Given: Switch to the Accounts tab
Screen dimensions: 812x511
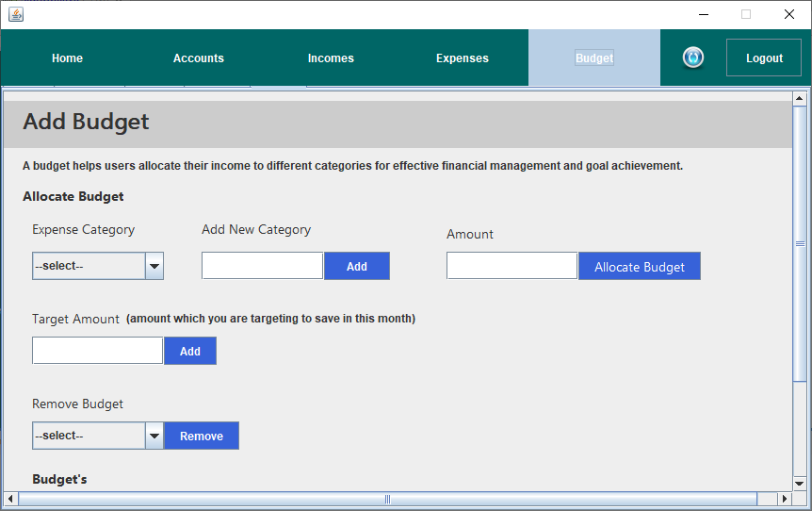Looking at the screenshot, I should (x=199, y=58).
